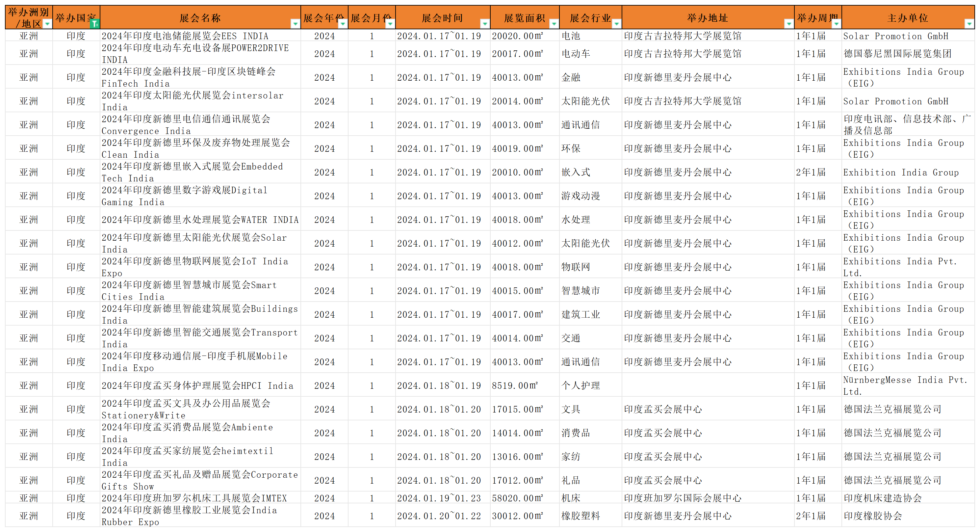Image resolution: width=980 pixels, height=532 pixels.
Task: Select date cell 2024.01.18~01.19
Action: [x=443, y=385]
